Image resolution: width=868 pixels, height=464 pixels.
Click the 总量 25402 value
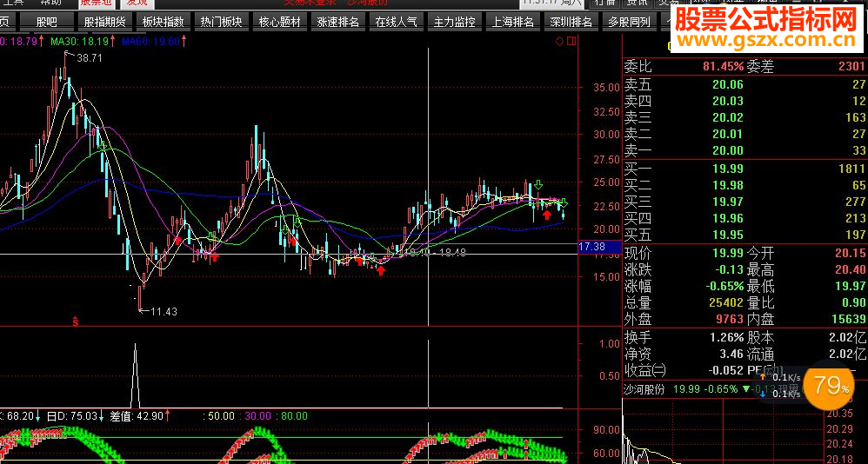[x=726, y=303]
